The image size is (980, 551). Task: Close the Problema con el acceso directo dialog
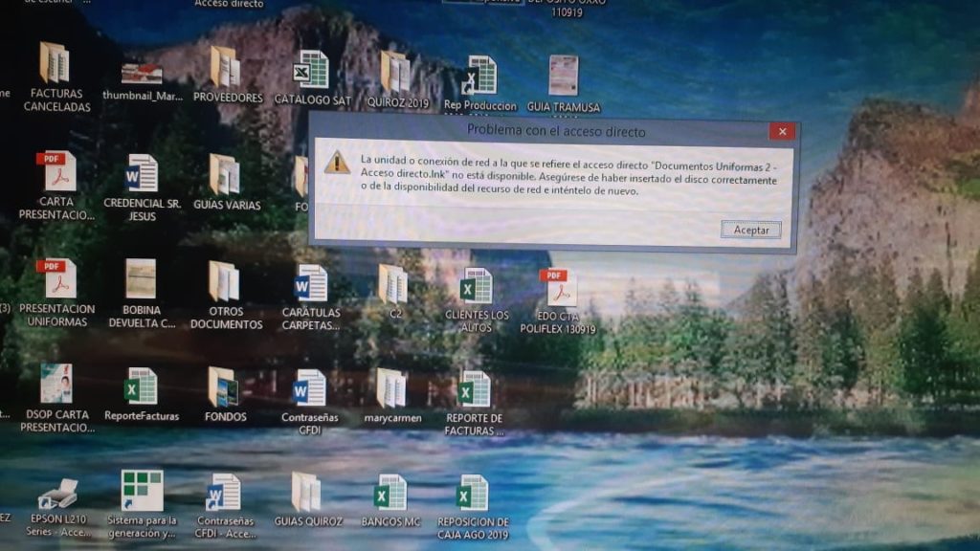click(782, 131)
